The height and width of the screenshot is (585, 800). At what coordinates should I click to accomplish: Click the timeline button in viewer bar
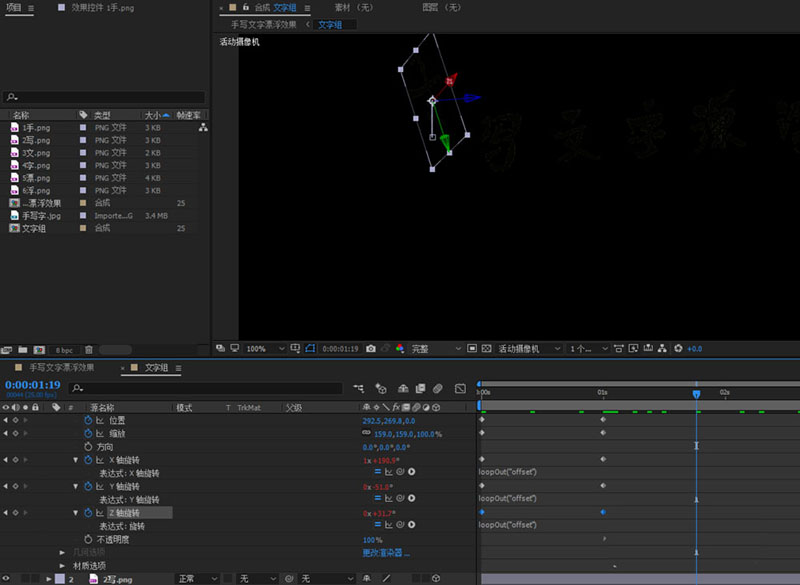pyautogui.click(x=648, y=348)
